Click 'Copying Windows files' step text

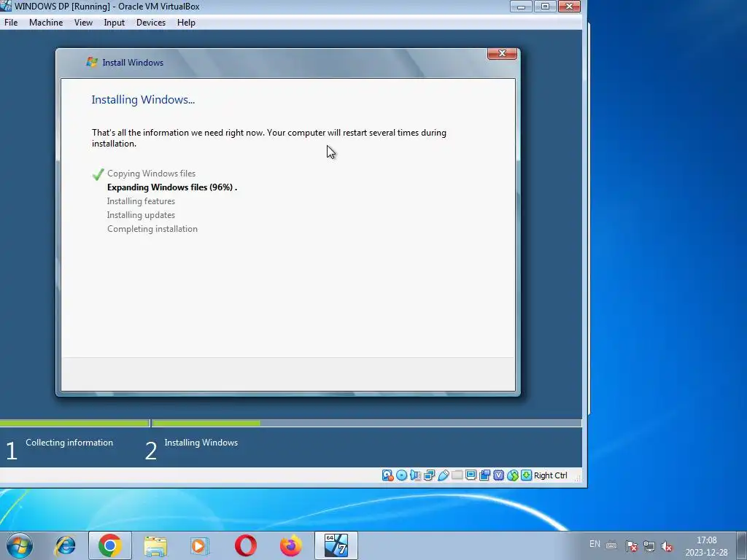151,174
